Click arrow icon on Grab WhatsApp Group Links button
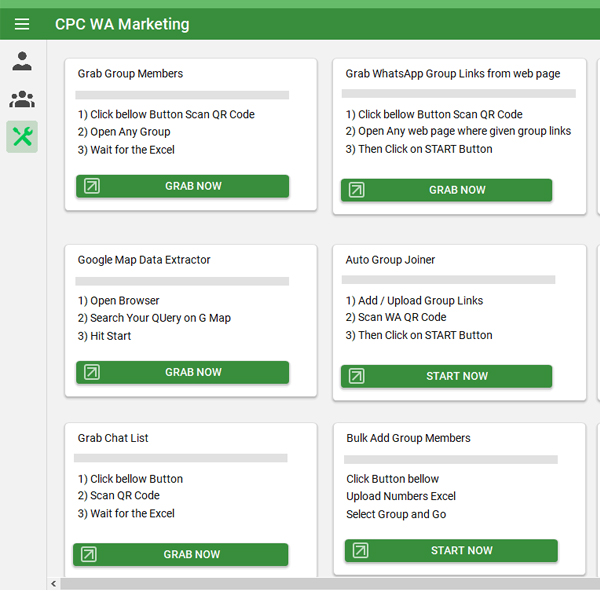The image size is (600, 600). 357,190
